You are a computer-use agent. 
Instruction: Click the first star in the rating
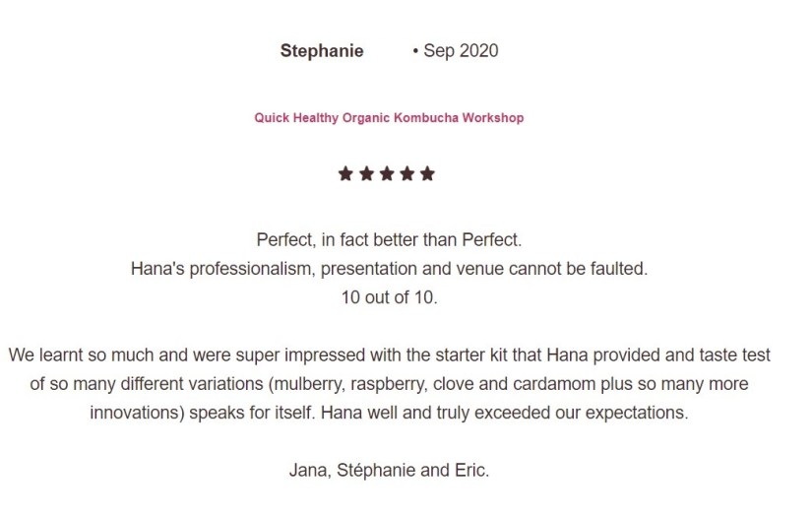coord(345,174)
